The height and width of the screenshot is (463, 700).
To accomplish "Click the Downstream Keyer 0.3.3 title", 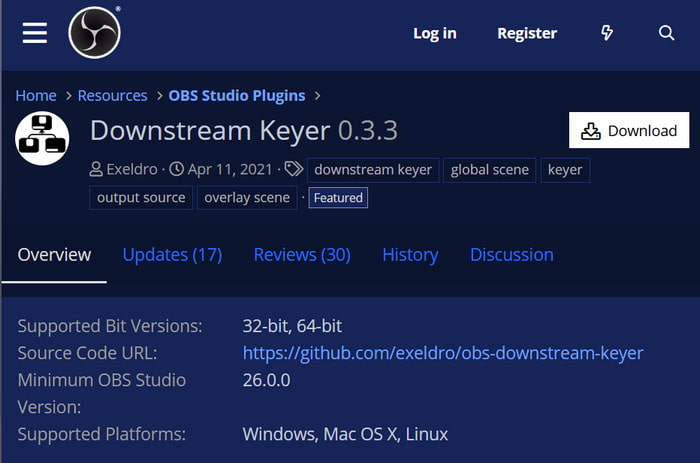I will point(244,131).
